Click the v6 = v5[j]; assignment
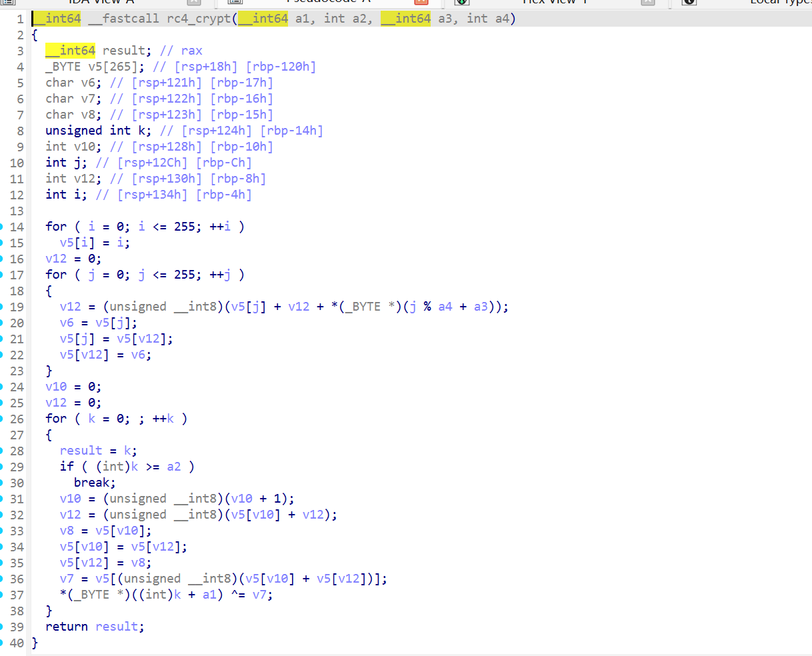This screenshot has width=812, height=656. coord(99,323)
